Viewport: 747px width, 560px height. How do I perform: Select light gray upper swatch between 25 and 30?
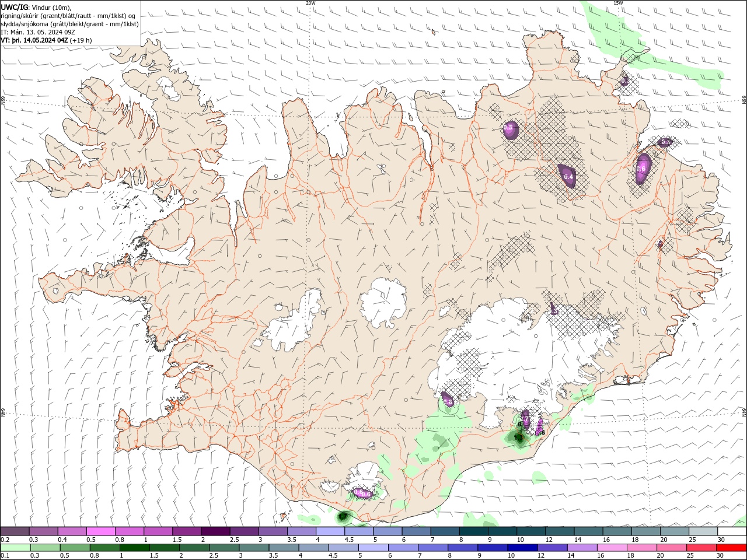tap(704, 531)
